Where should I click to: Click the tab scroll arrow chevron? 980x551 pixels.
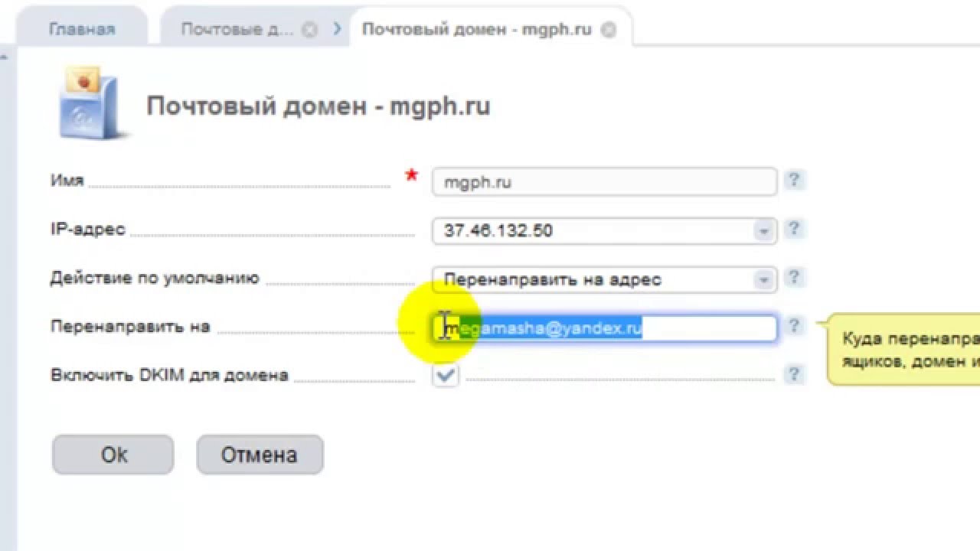pos(338,29)
